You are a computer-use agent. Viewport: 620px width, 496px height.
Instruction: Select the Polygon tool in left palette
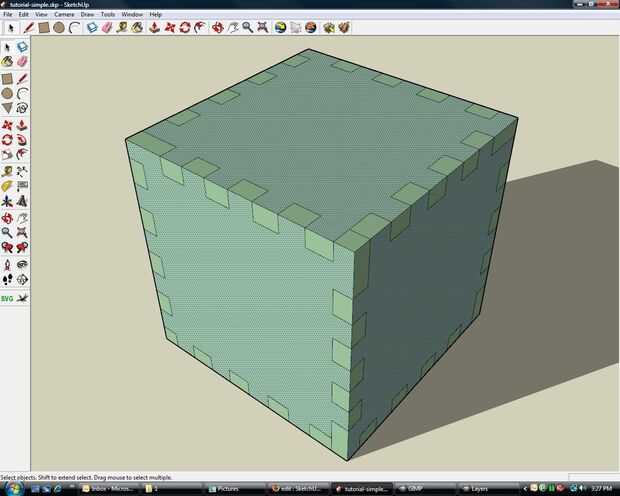(7, 108)
